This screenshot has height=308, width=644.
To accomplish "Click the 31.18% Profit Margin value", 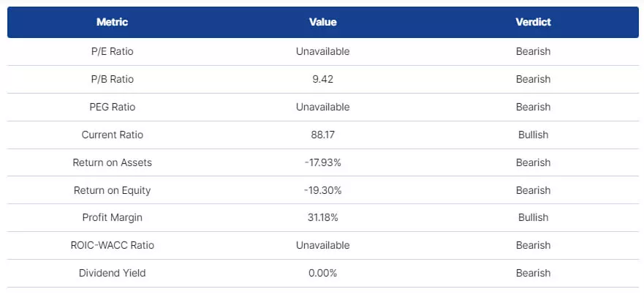I will pyautogui.click(x=322, y=217).
